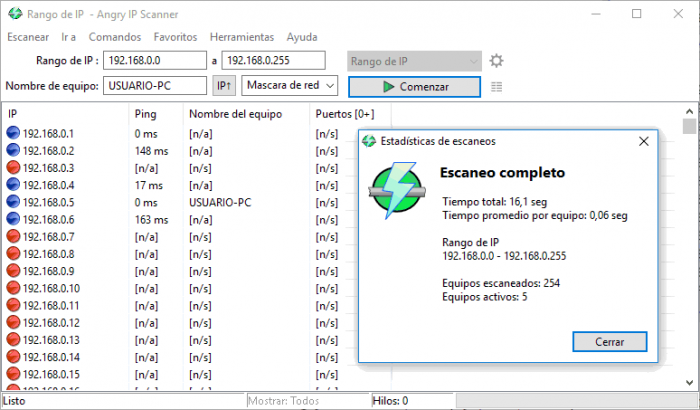Click the Nombre de equipo field USUARIO-PC

click(x=155, y=85)
